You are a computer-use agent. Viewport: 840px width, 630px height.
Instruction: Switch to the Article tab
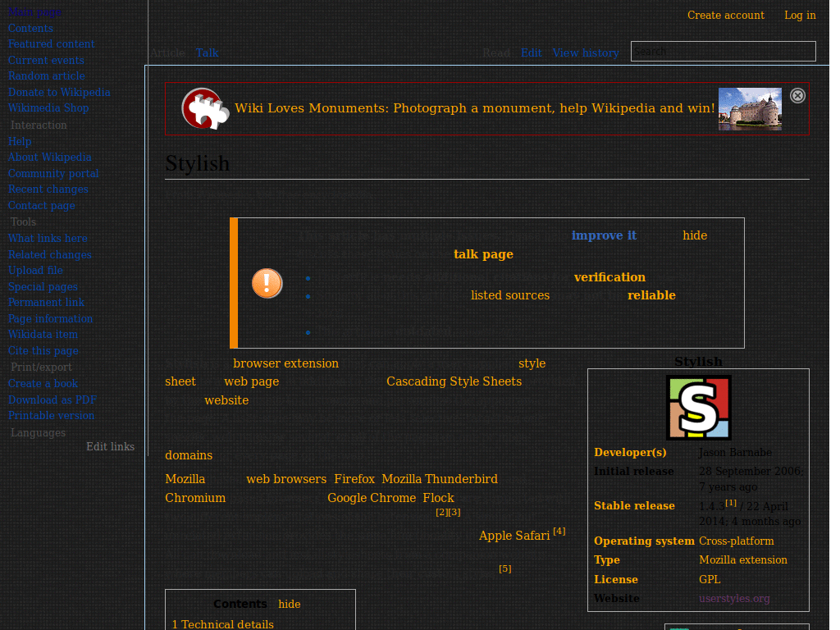click(x=167, y=52)
